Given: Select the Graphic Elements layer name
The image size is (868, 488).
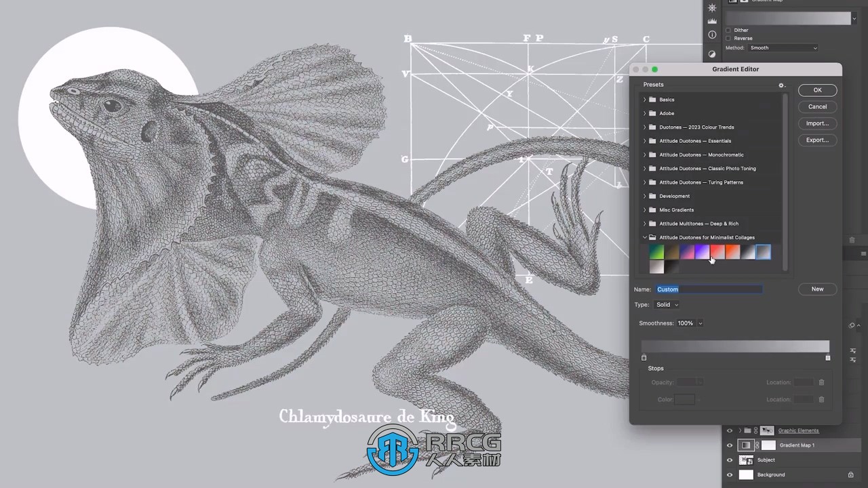Looking at the screenshot, I should [x=798, y=430].
